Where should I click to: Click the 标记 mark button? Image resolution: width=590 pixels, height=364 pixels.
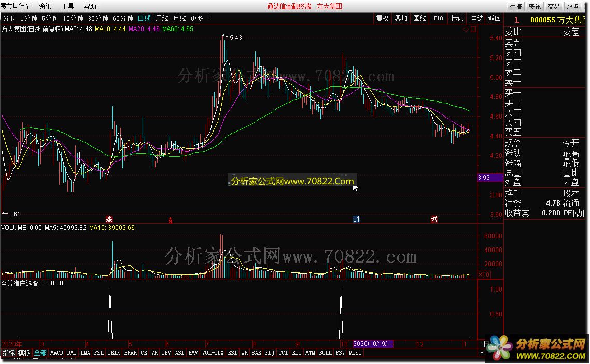pos(457,18)
